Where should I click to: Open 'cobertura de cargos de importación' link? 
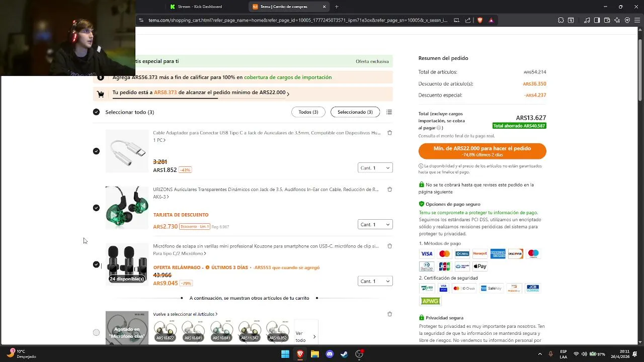point(288,77)
